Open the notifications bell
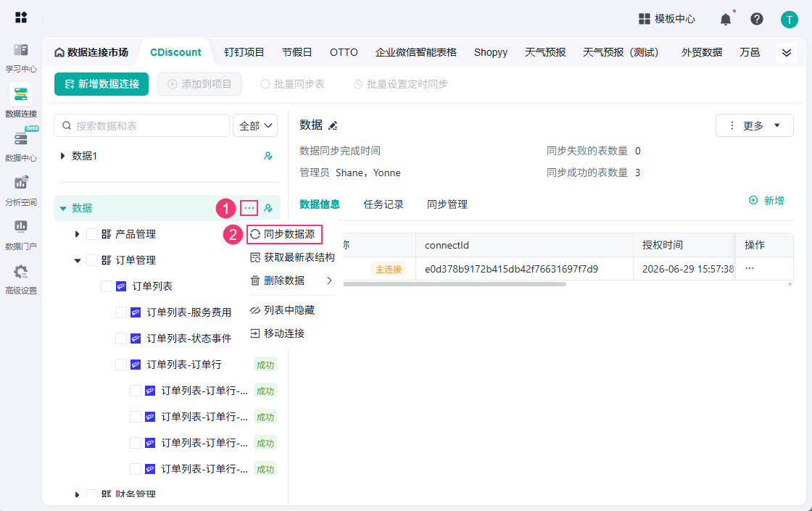The image size is (812, 511). 726,19
